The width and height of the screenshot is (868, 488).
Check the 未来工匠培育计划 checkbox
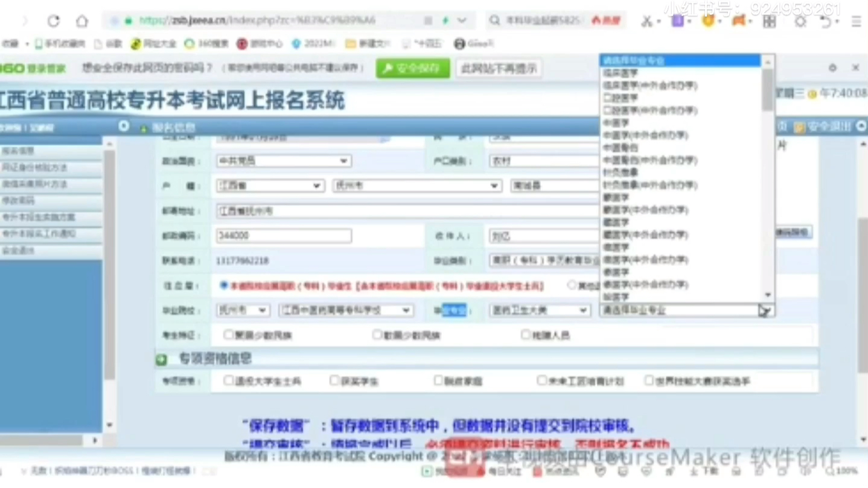point(541,381)
